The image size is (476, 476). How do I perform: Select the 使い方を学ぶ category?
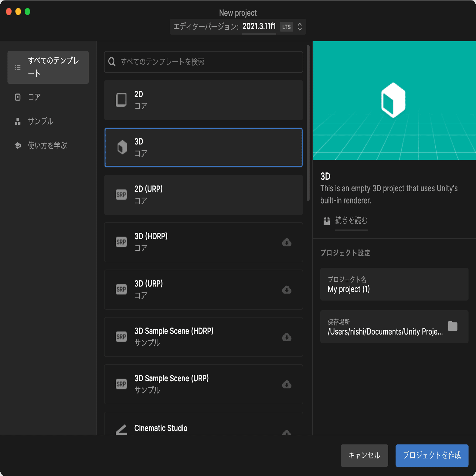[48, 146]
